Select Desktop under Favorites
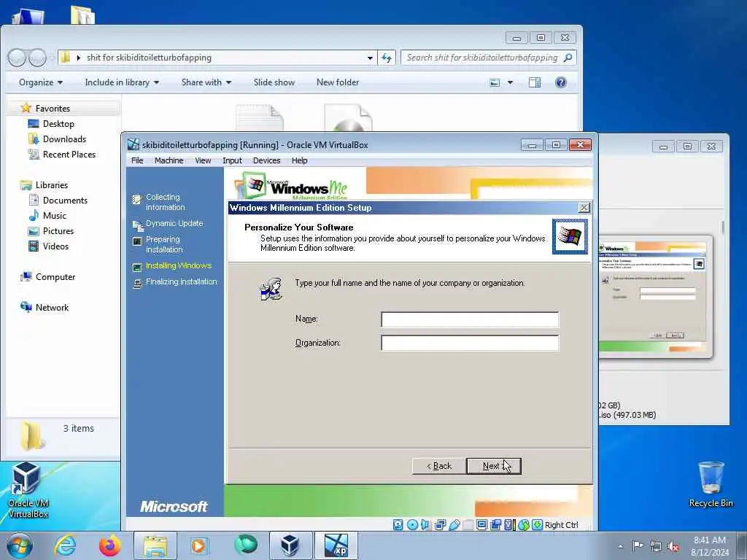 tap(58, 124)
